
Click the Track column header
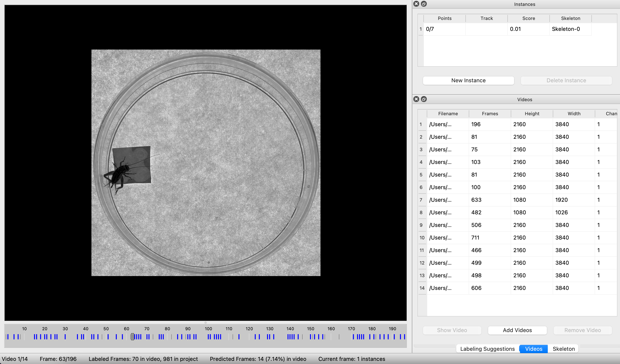[x=487, y=18]
